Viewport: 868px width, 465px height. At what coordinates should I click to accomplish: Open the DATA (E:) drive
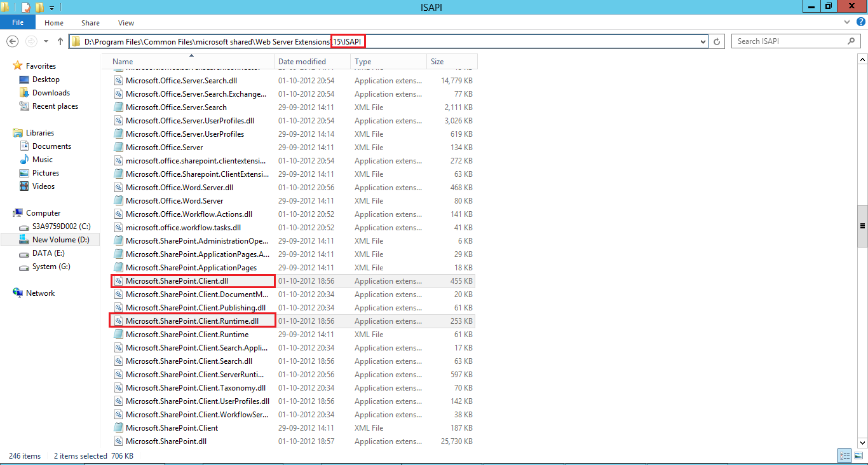(48, 253)
